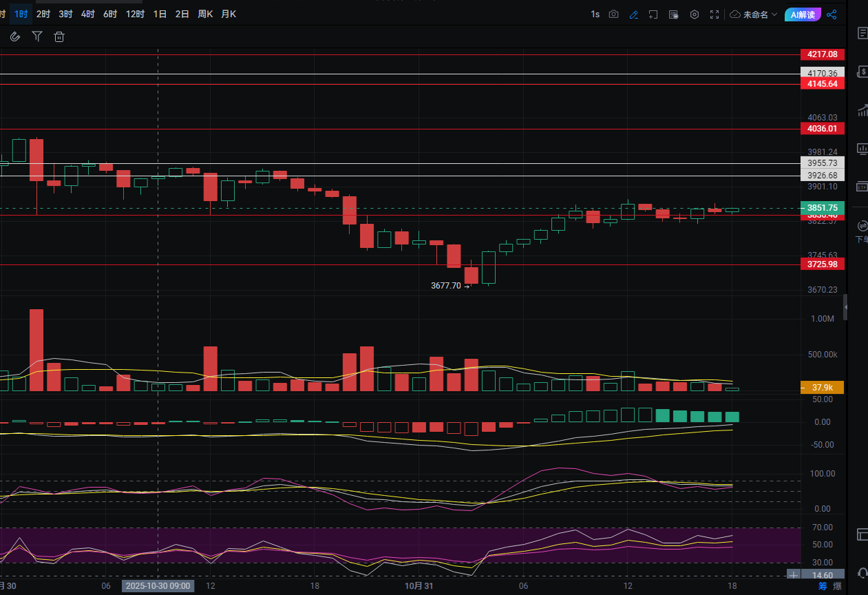Image resolution: width=868 pixels, height=595 pixels.
Task: Delete drawings with trash icon
Action: [x=59, y=37]
